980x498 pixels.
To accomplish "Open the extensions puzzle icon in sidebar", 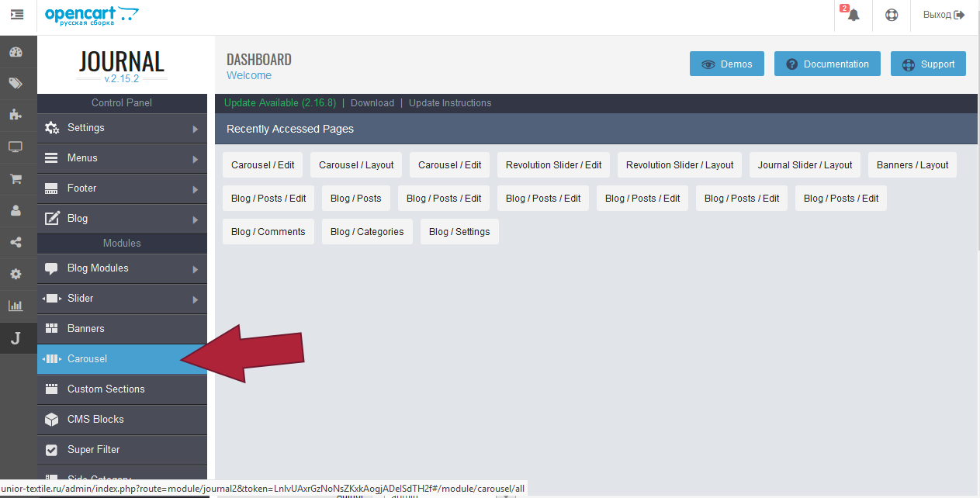I will point(16,115).
